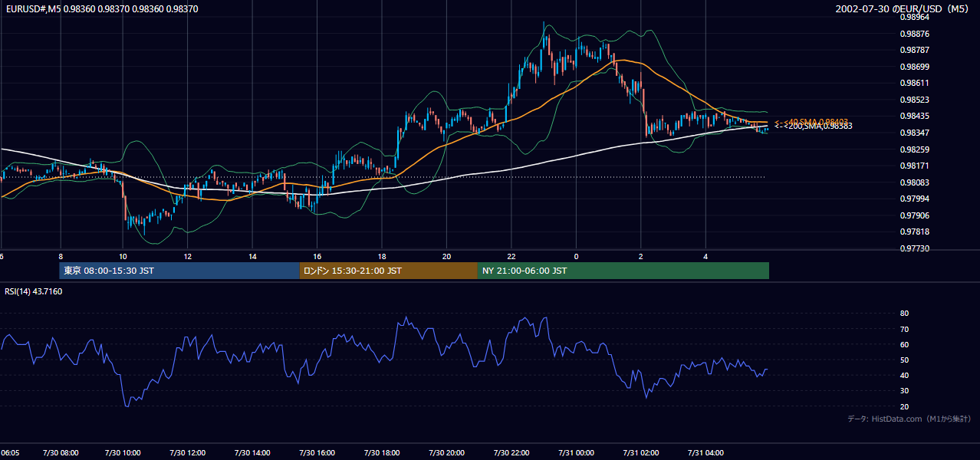Click RSI scale level 70
Image resolution: width=980 pixels, height=460 pixels.
pos(905,329)
